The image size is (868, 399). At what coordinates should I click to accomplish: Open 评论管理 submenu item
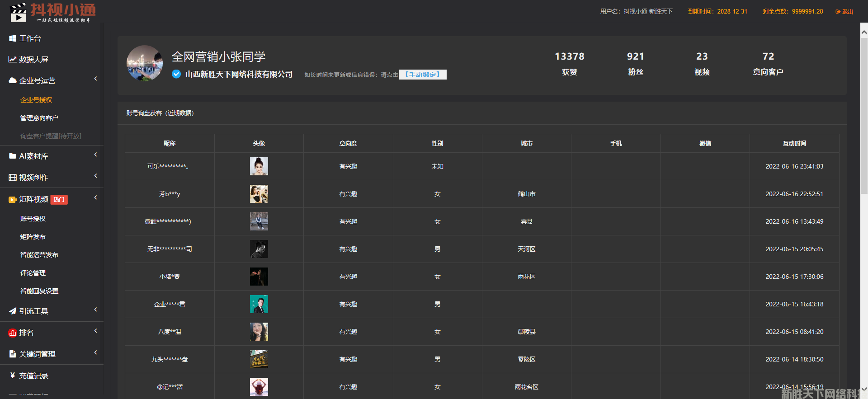tap(33, 273)
